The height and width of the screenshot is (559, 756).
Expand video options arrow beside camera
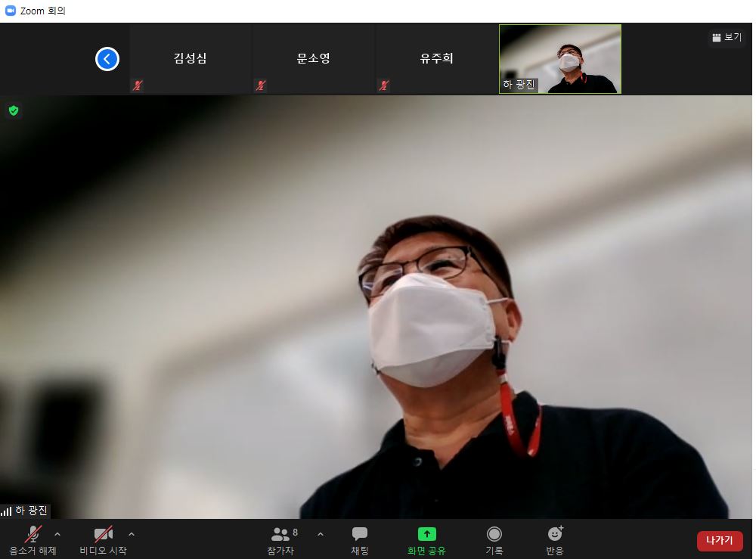[132, 534]
